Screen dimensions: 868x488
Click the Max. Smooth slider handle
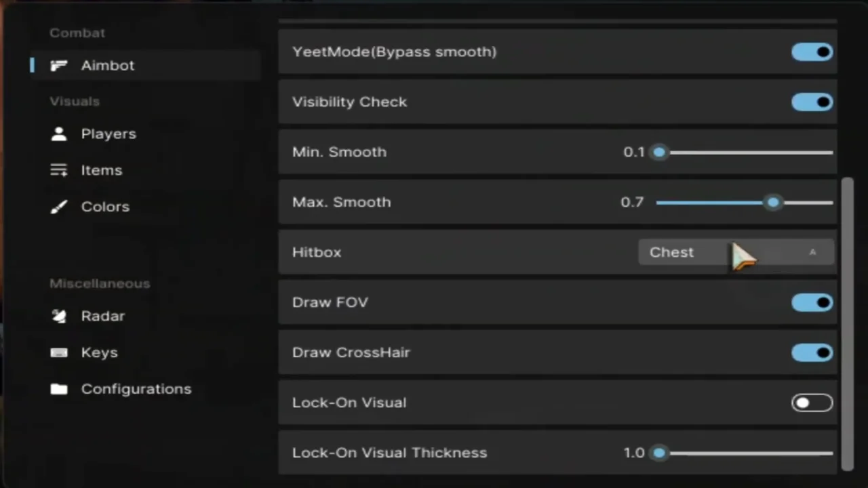pos(773,202)
